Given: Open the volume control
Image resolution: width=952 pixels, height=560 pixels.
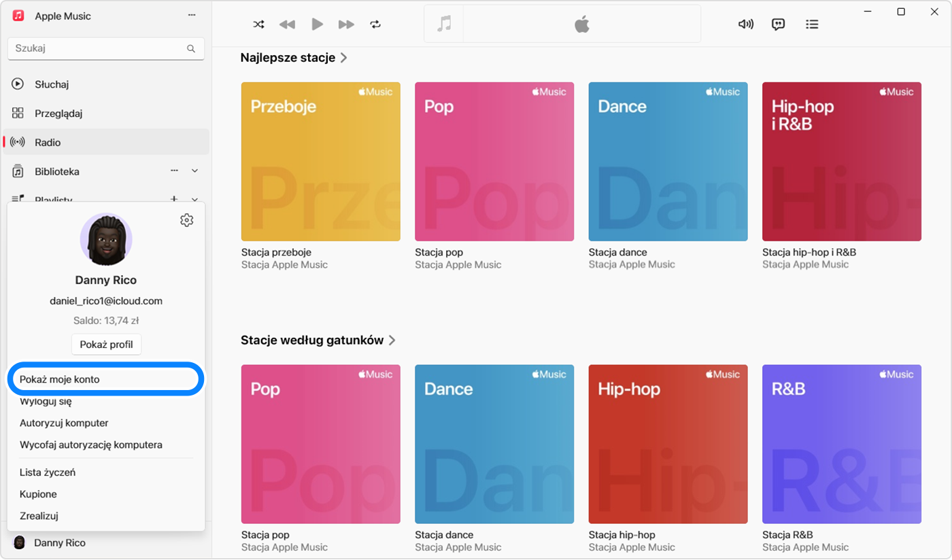Looking at the screenshot, I should tap(746, 24).
